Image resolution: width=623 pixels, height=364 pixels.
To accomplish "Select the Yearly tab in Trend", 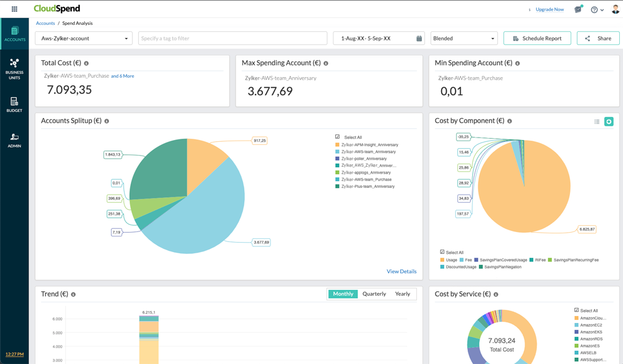I will click(x=402, y=294).
